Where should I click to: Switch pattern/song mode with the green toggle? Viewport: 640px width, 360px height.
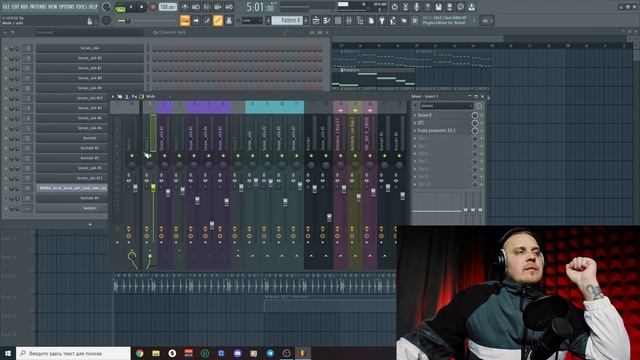tap(120, 7)
